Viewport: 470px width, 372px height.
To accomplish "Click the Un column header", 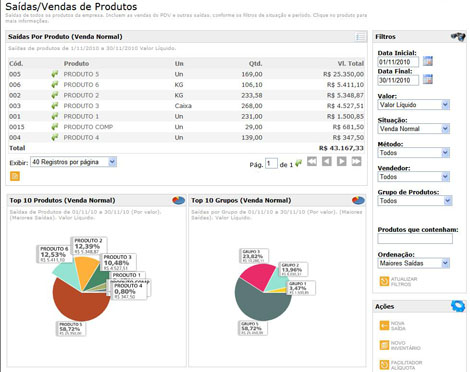I will tap(179, 63).
